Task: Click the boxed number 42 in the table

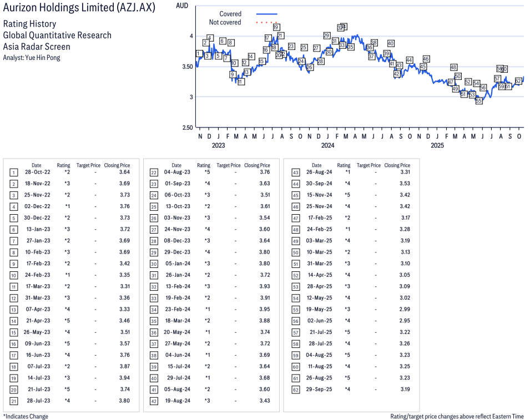Action: pos(154,401)
